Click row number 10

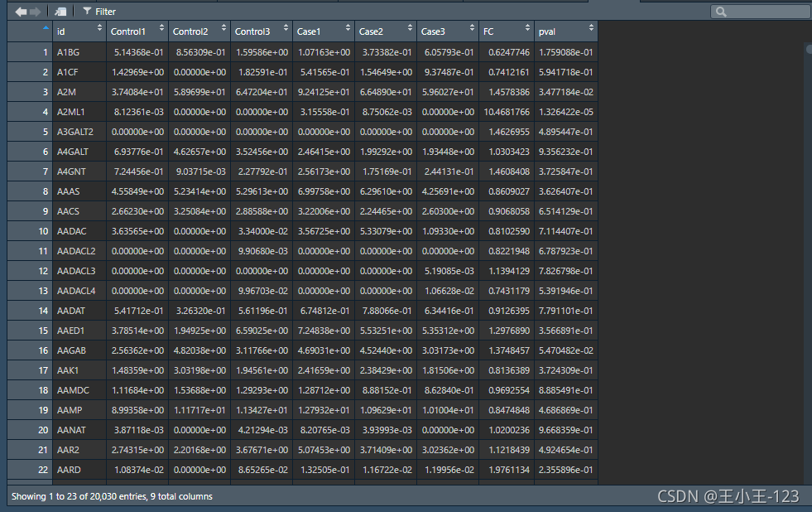click(44, 231)
